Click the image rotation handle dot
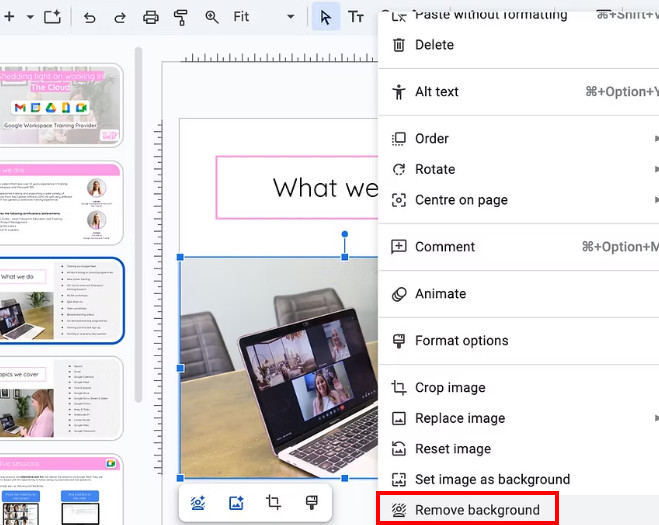The image size is (659, 525). 345,234
